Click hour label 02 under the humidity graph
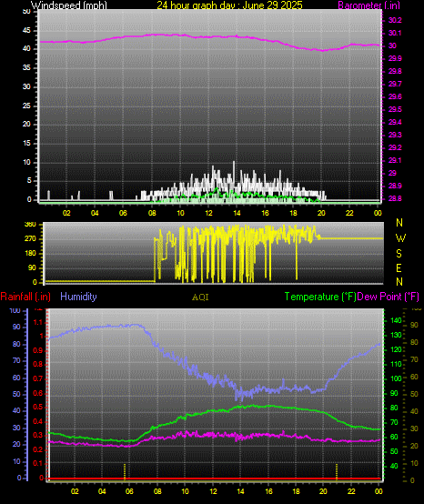 (75, 491)
